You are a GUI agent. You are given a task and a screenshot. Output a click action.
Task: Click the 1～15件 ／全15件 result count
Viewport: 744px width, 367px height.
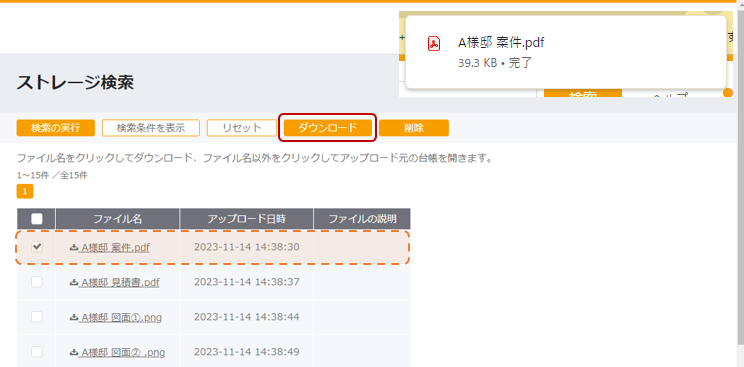(52, 175)
